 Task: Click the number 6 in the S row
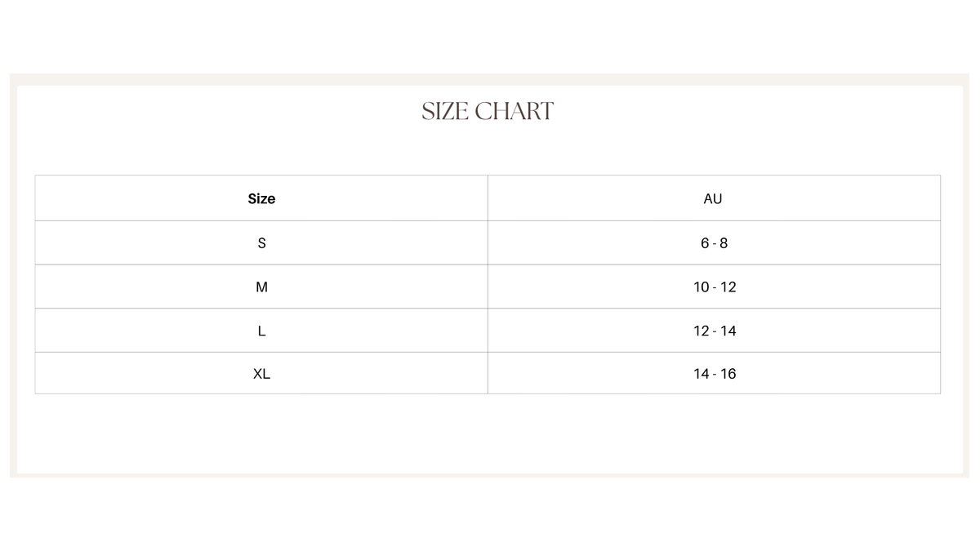click(x=704, y=243)
